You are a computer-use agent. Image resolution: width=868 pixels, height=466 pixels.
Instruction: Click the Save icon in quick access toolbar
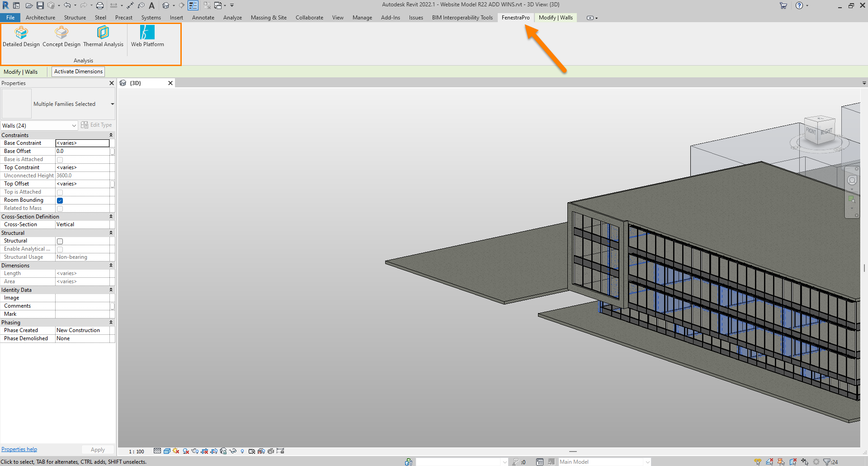40,5
